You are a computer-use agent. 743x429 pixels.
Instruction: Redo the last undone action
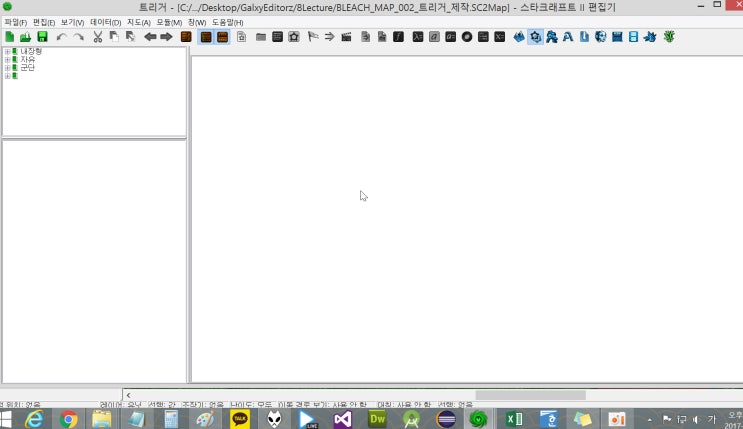click(x=78, y=37)
